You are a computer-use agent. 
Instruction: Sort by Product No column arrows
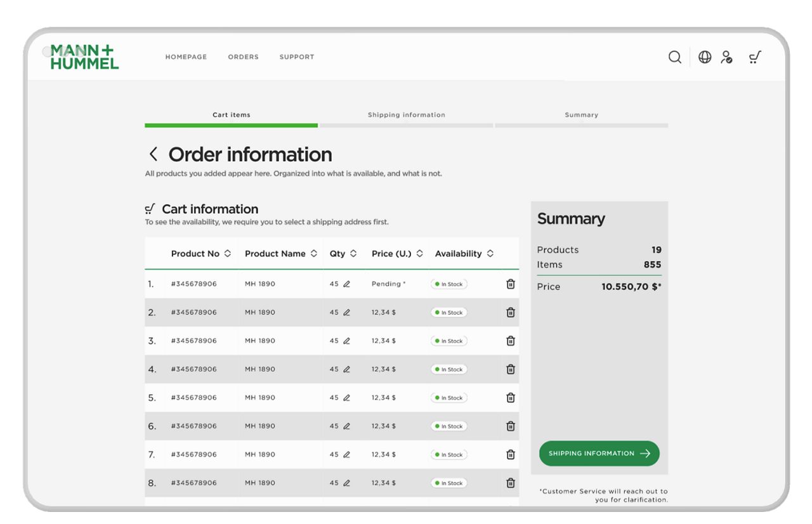coord(228,254)
